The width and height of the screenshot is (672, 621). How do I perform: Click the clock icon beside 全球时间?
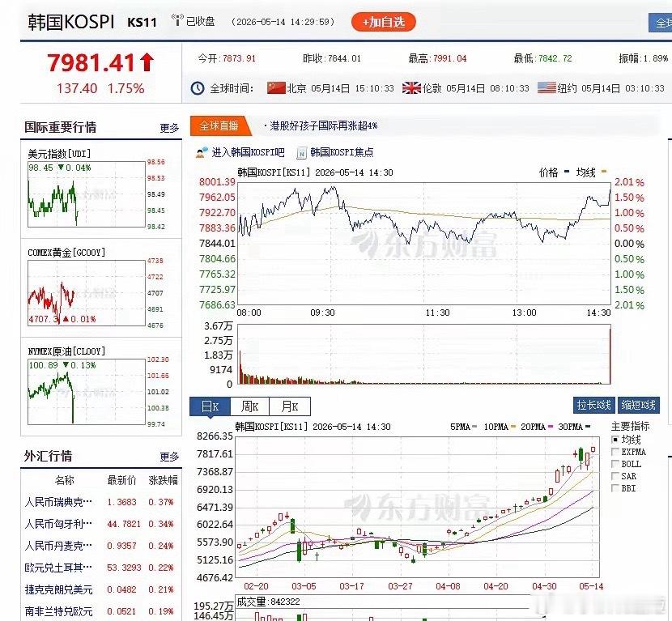coord(197,88)
